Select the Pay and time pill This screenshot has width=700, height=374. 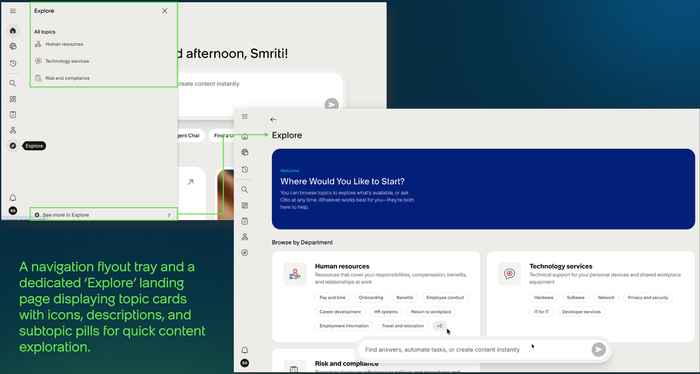(333, 298)
